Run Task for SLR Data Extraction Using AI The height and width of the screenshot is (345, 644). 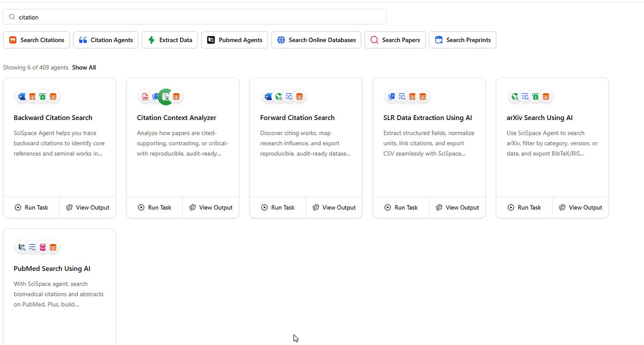tap(401, 207)
